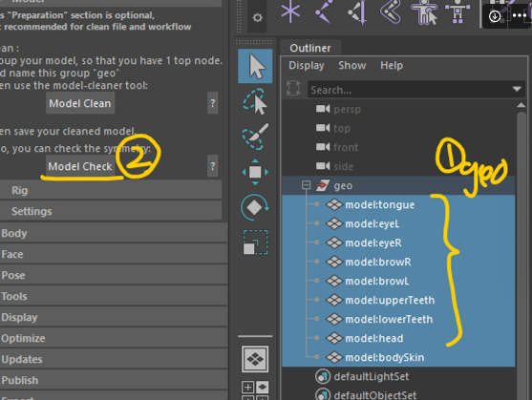This screenshot has height=400, width=532.
Task: Select the persp camera row
Action: click(x=398, y=109)
